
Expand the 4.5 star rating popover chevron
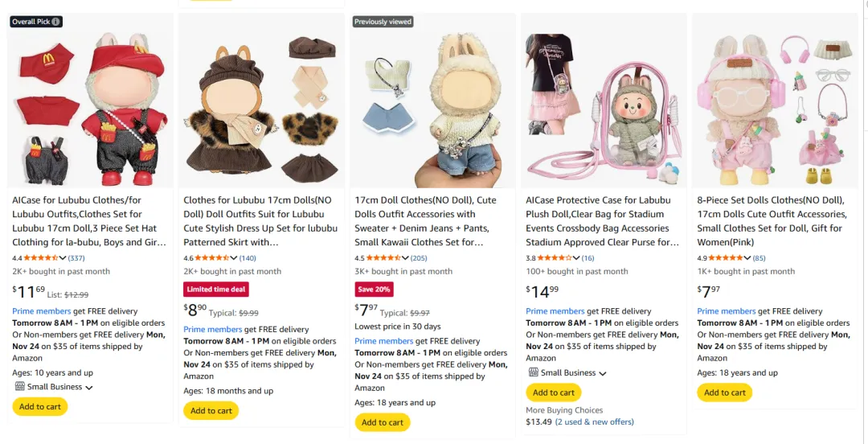click(405, 258)
